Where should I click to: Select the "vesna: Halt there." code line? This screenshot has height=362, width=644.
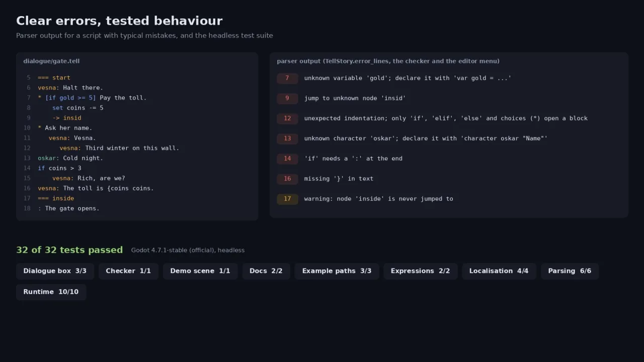point(70,87)
